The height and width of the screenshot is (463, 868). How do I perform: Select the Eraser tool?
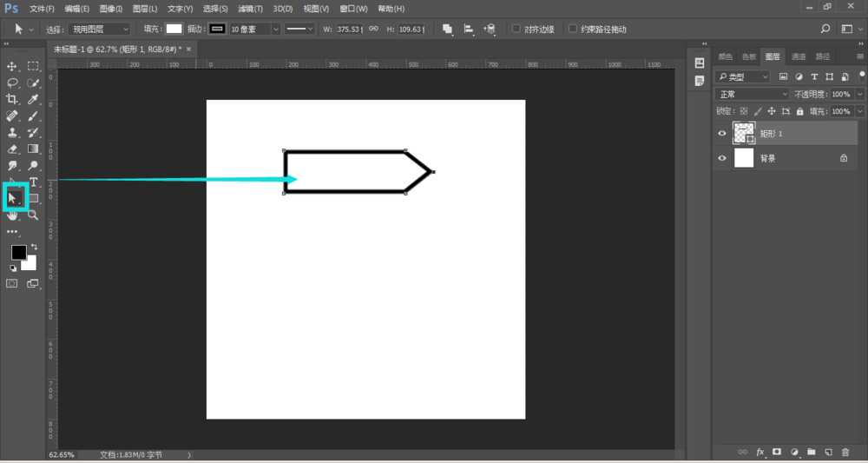pyautogui.click(x=12, y=149)
